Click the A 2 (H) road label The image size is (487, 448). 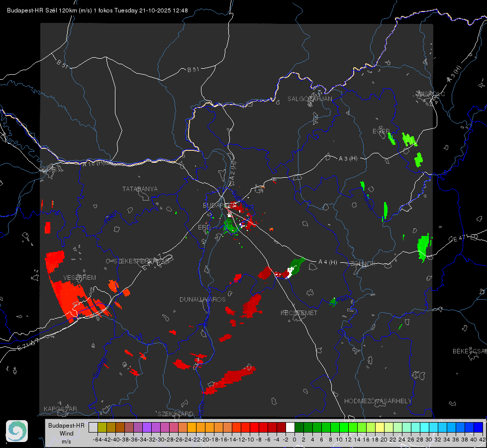point(233,171)
